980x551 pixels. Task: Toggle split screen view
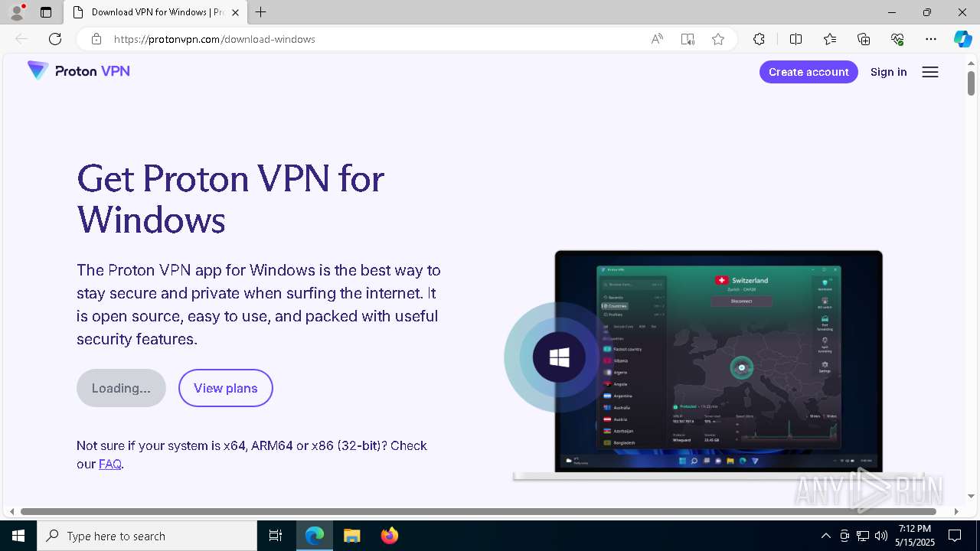coord(795,39)
